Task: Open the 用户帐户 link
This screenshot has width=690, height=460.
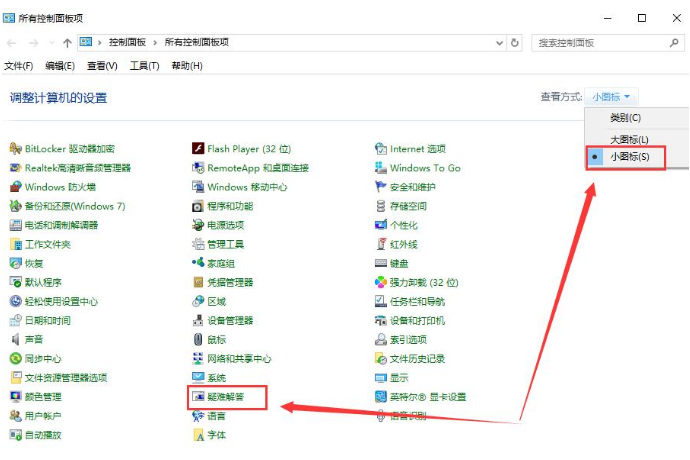Action: (43, 416)
